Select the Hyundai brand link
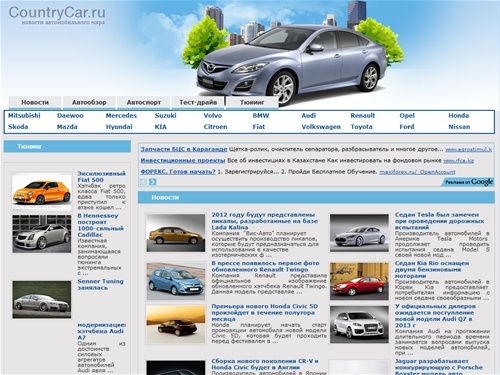The height and width of the screenshot is (375, 500). (x=119, y=127)
